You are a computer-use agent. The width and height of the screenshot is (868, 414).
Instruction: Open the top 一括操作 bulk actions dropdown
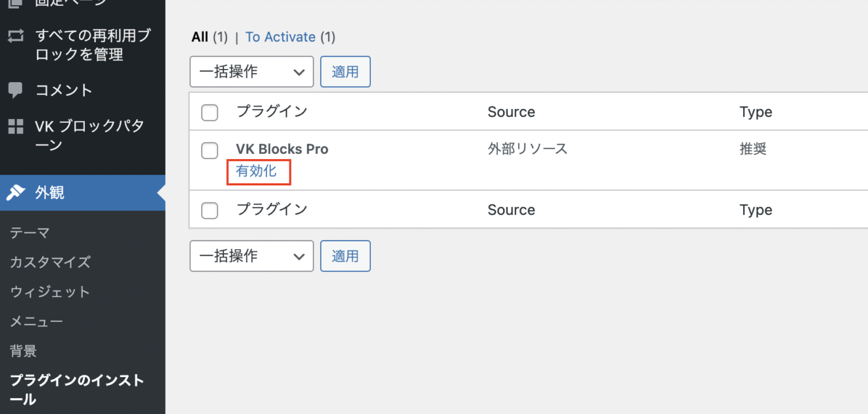tap(251, 72)
